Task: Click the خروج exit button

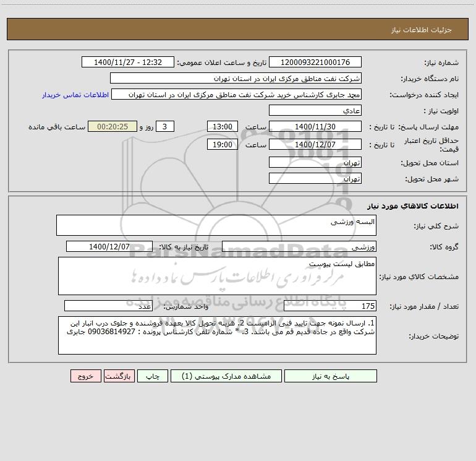Action: [x=85, y=376]
